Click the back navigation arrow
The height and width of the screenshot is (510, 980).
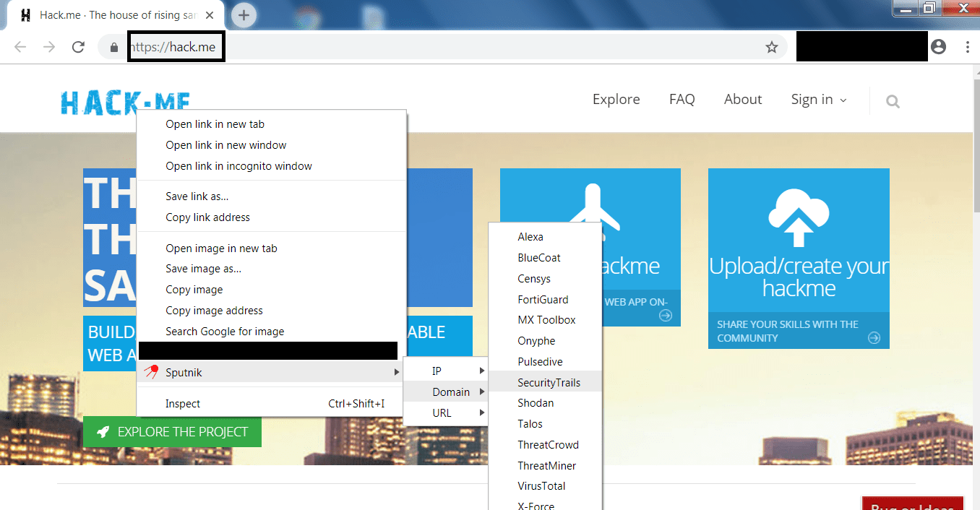(x=20, y=46)
